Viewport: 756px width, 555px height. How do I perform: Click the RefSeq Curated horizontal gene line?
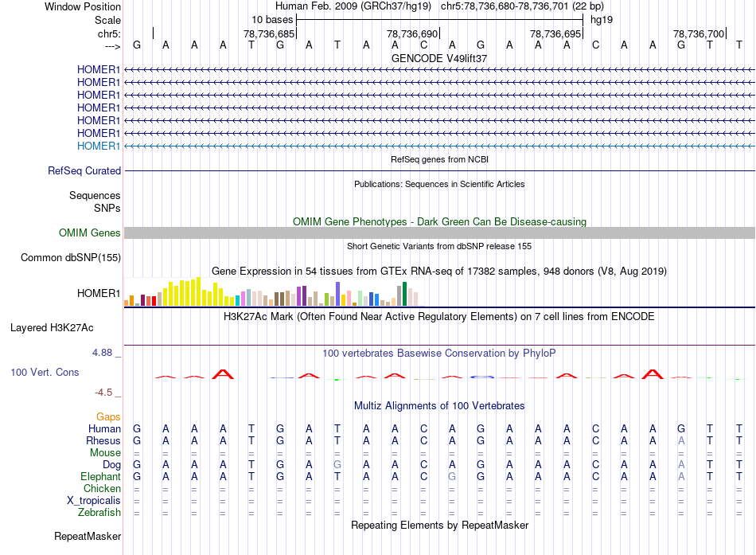pyautogui.click(x=439, y=171)
